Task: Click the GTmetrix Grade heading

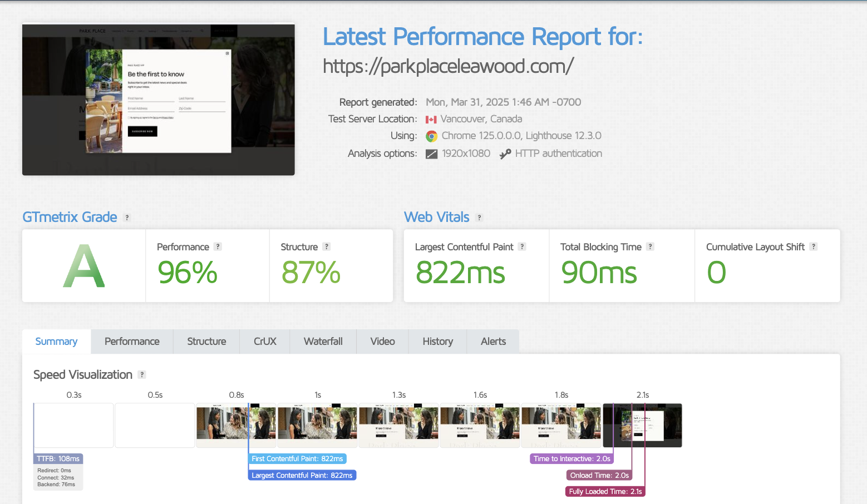Action: [70, 217]
